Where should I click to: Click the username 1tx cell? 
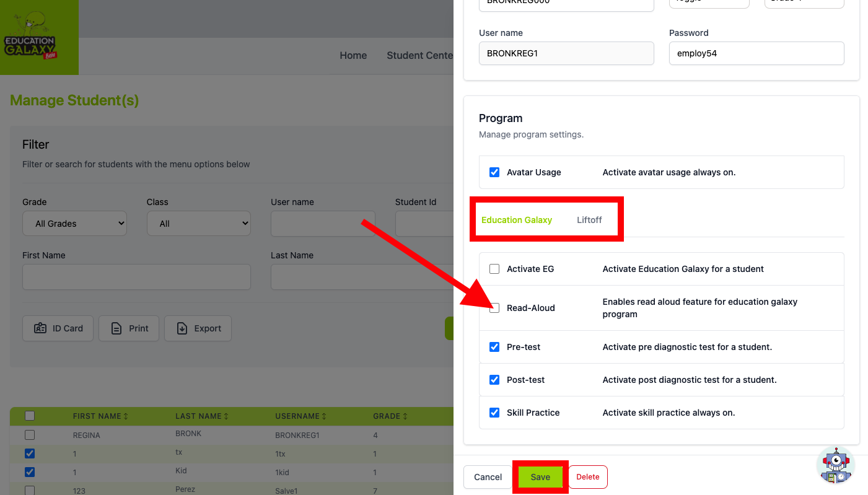coord(281,454)
